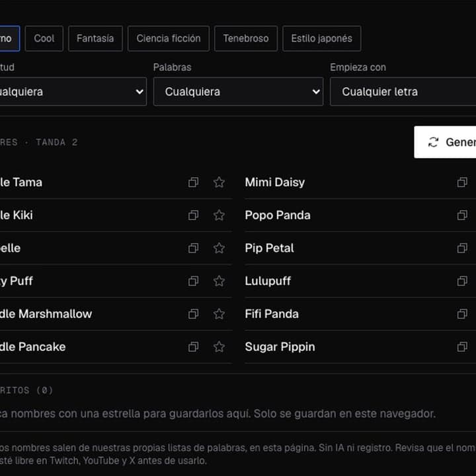Copy the name ending in 'le Tama'
Screen dimensions: 476x476
click(193, 182)
